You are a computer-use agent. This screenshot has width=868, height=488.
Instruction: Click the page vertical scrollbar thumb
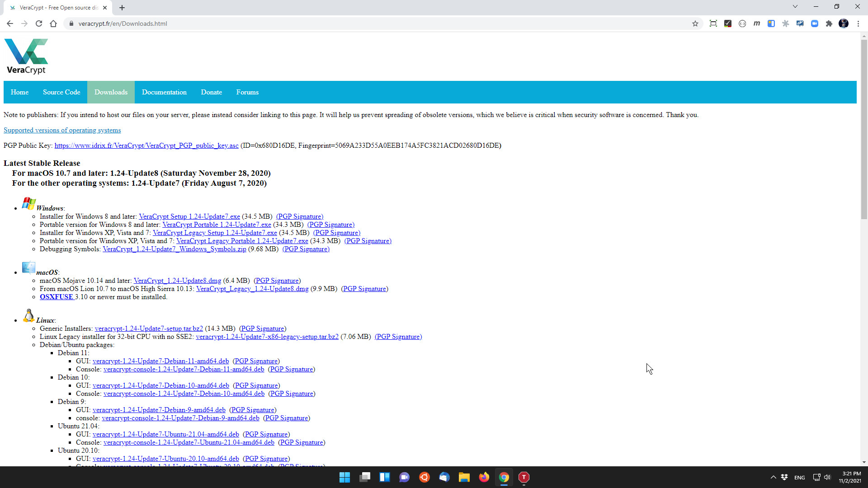[x=864, y=129]
